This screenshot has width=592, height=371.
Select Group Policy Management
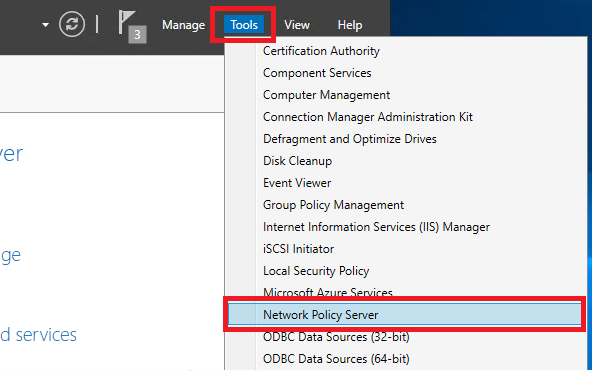coord(333,205)
